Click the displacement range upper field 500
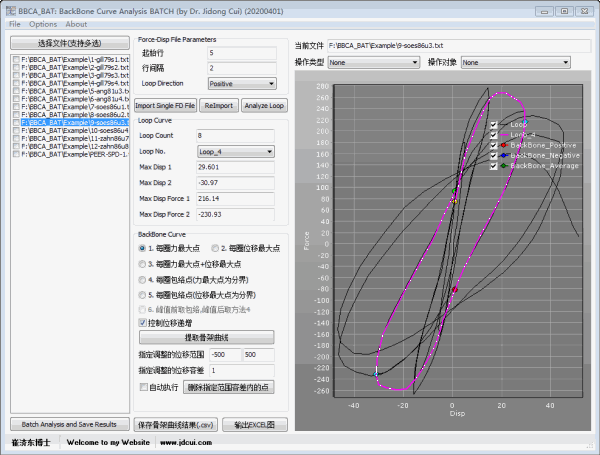The image size is (600, 455). pos(259,355)
